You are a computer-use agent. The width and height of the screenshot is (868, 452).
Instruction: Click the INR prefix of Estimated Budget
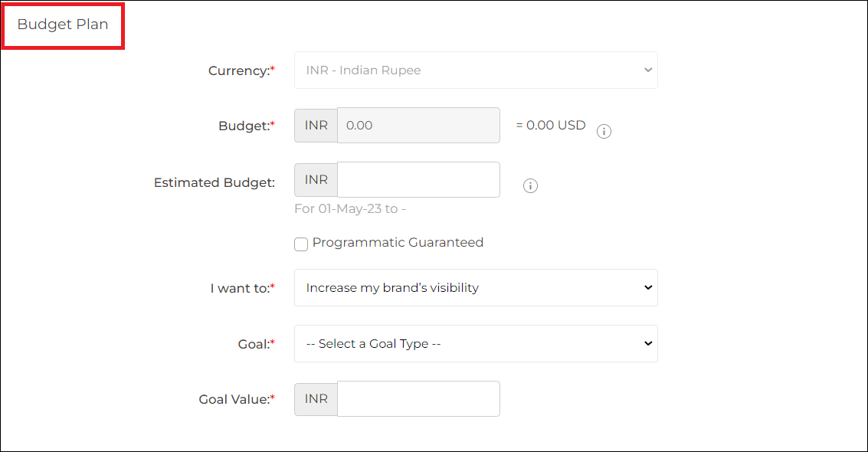(316, 180)
